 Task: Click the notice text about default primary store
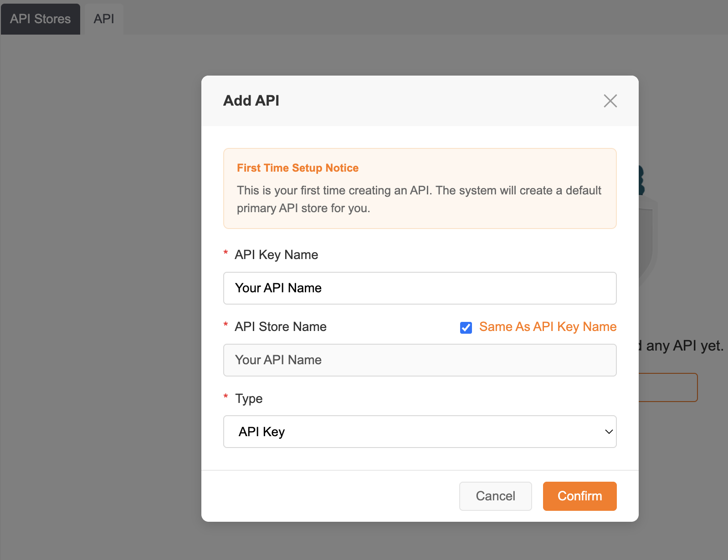point(419,199)
